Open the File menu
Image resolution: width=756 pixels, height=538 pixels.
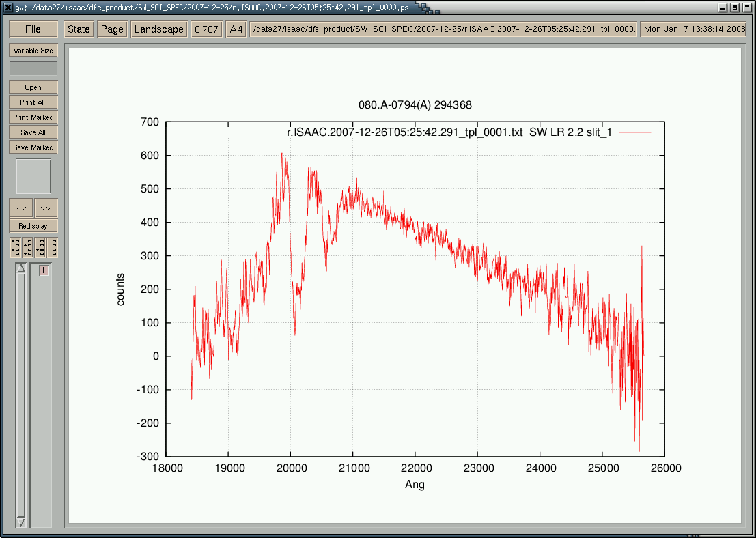tap(33, 29)
